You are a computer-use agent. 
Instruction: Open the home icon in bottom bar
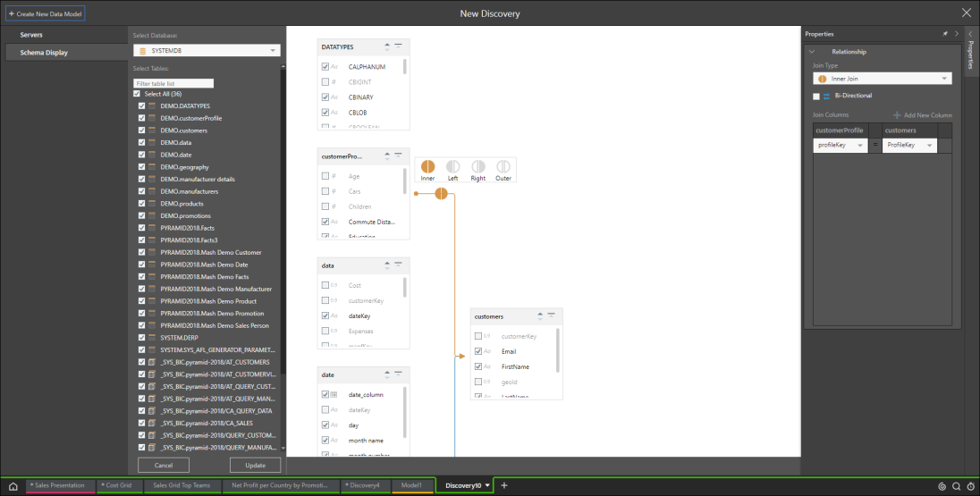(x=13, y=486)
